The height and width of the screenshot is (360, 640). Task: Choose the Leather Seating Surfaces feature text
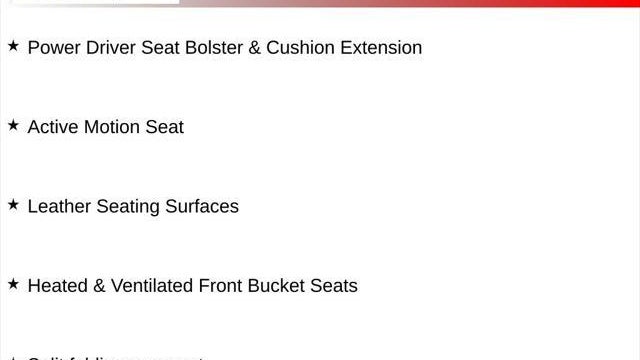pos(133,207)
